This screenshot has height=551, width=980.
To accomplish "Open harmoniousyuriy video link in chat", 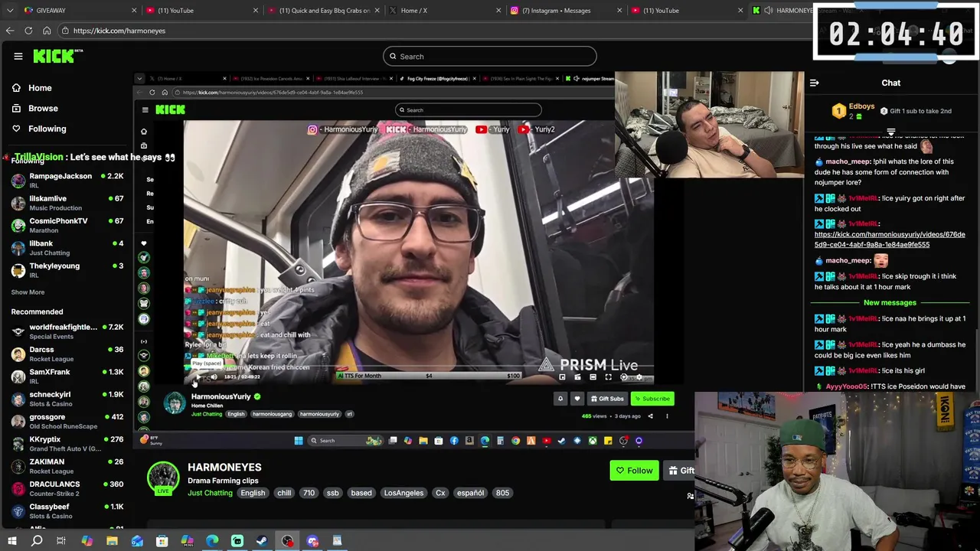I will (890, 240).
